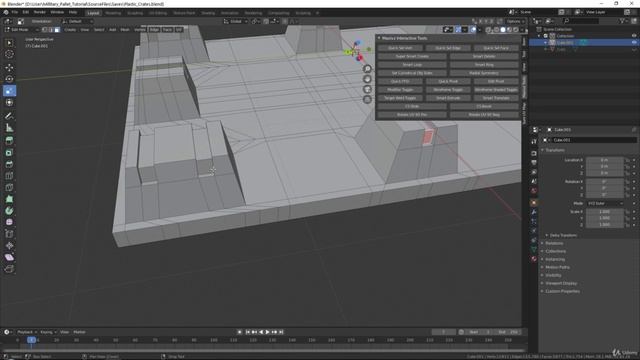Expand Delta Transform panel
Viewport: 640px width, 360px height.
(563, 236)
